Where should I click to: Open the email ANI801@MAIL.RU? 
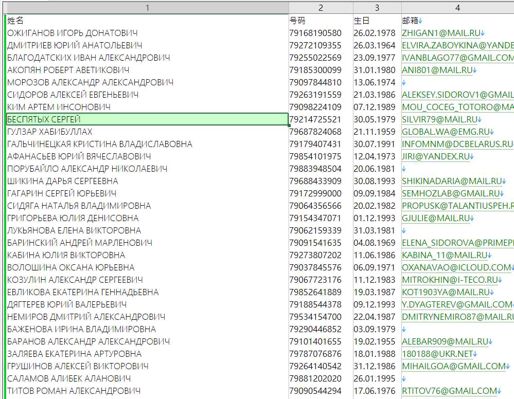pyautogui.click(x=437, y=70)
